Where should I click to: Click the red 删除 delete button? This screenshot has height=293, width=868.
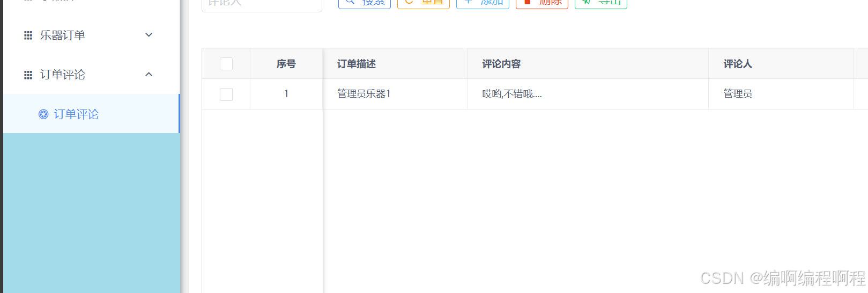(x=542, y=3)
